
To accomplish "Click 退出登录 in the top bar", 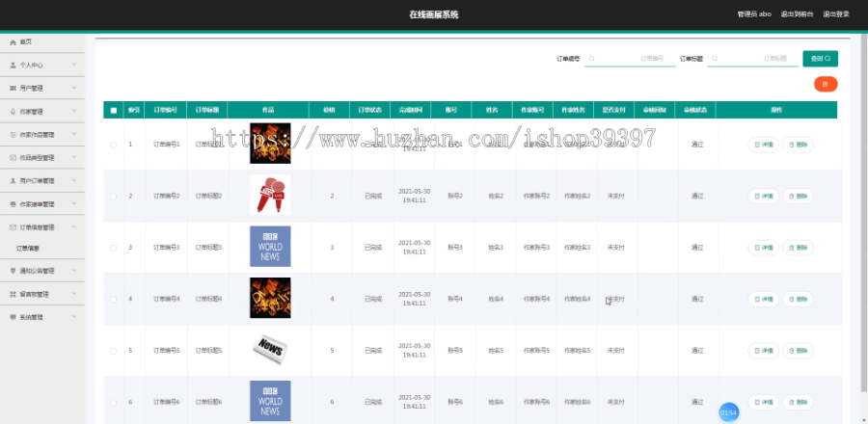I will (835, 14).
